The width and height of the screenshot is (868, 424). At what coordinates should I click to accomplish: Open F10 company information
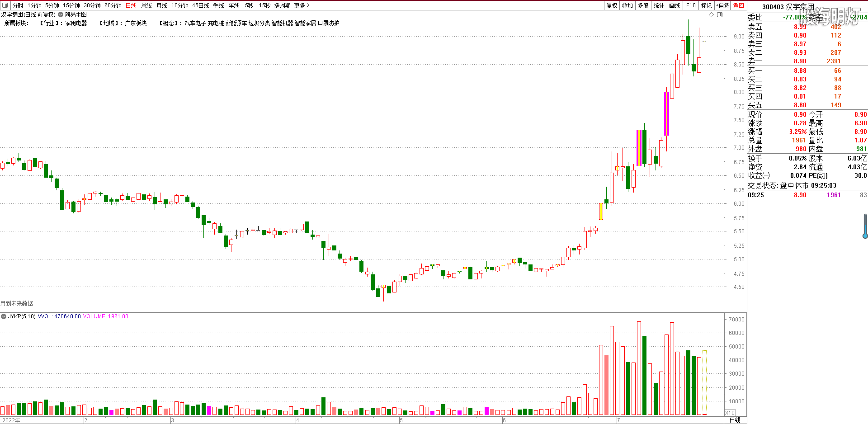pyautogui.click(x=691, y=5)
